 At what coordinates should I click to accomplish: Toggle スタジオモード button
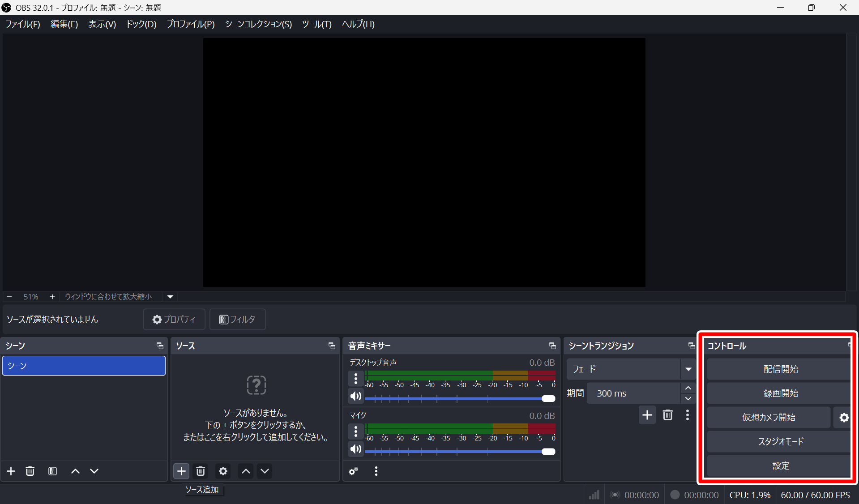coord(780,442)
